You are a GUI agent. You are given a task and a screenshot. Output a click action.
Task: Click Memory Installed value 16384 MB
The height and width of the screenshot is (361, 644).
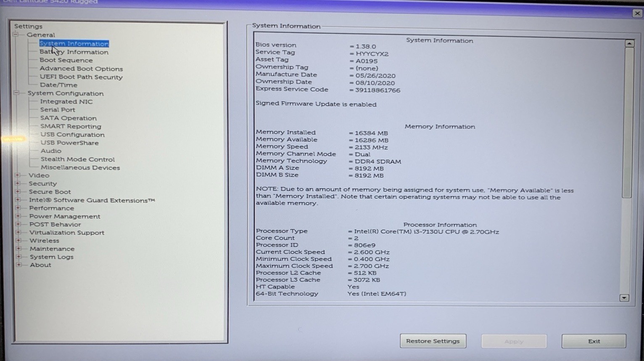click(x=371, y=133)
